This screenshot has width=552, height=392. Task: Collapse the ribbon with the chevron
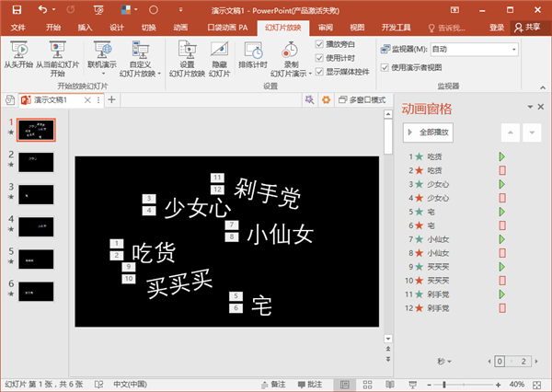click(x=543, y=87)
